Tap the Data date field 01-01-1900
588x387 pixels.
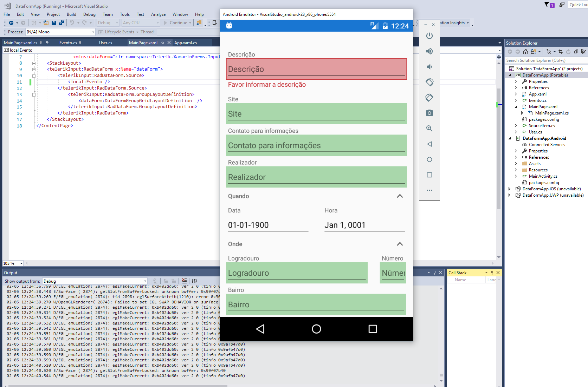click(x=268, y=225)
